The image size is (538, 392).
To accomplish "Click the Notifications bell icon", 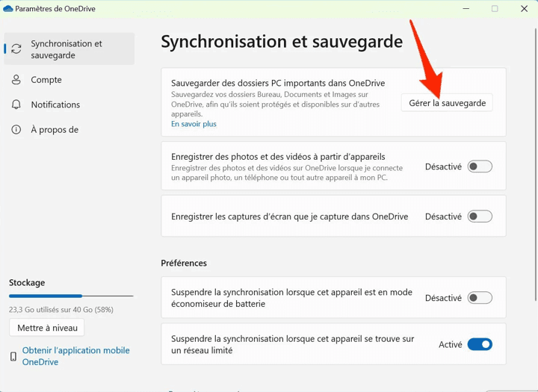I will click(x=16, y=105).
